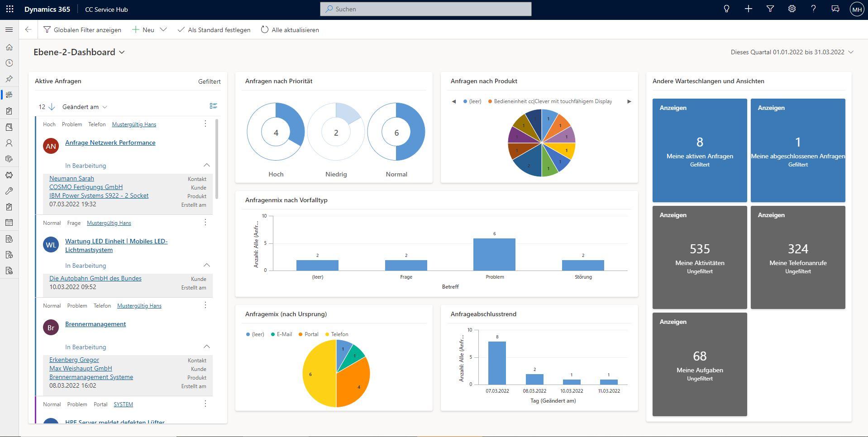This screenshot has width=868, height=437.
Task: Open advanced find funnel icon in header
Action: click(770, 9)
